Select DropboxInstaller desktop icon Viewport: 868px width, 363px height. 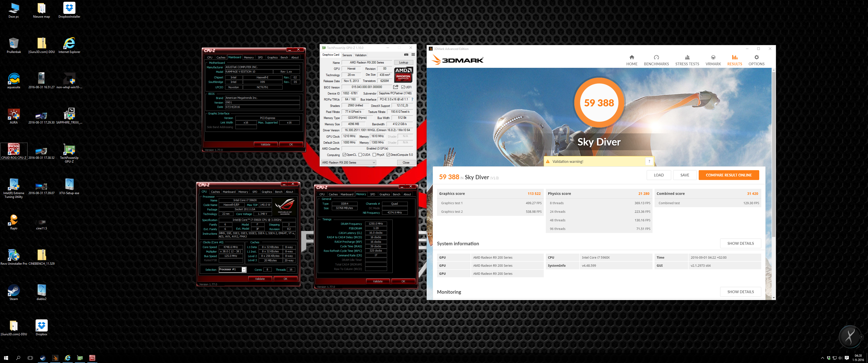pos(69,10)
